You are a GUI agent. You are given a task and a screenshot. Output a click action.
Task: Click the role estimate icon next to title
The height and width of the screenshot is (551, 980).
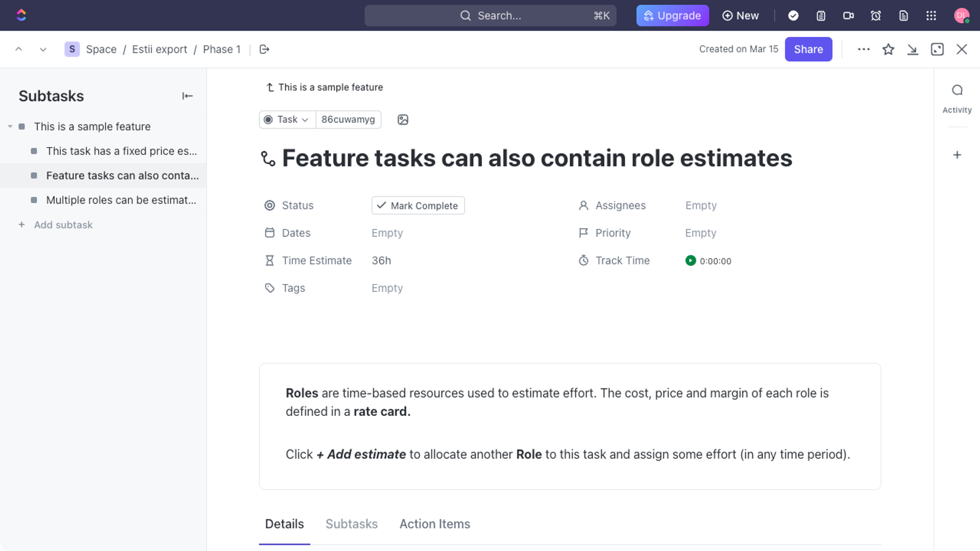(268, 157)
